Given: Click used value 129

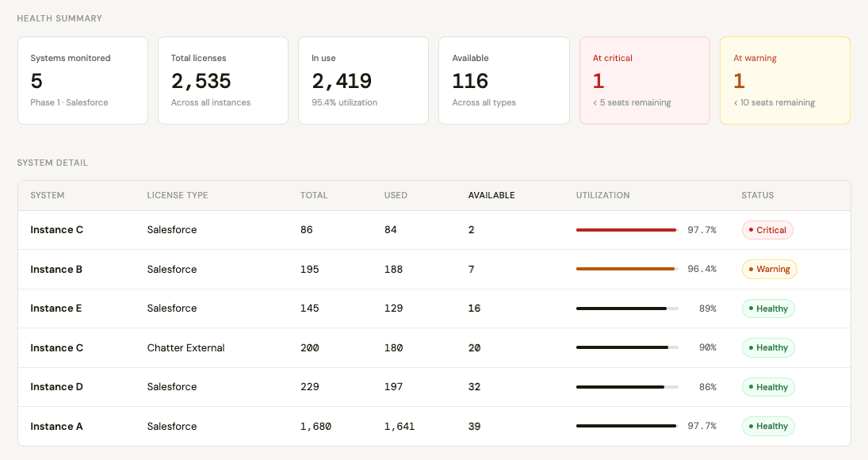Looking at the screenshot, I should [394, 309].
